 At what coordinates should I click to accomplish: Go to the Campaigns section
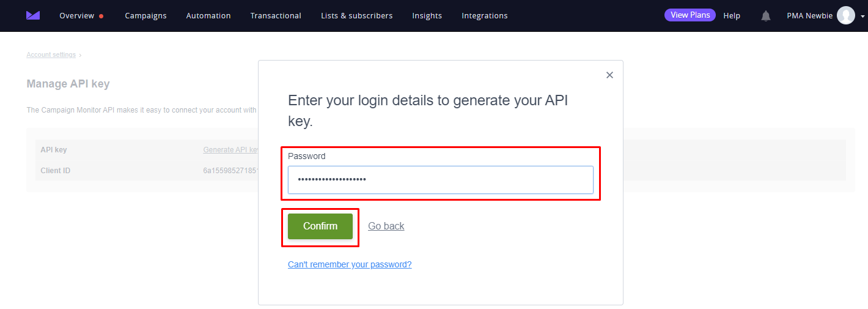pyautogui.click(x=145, y=15)
